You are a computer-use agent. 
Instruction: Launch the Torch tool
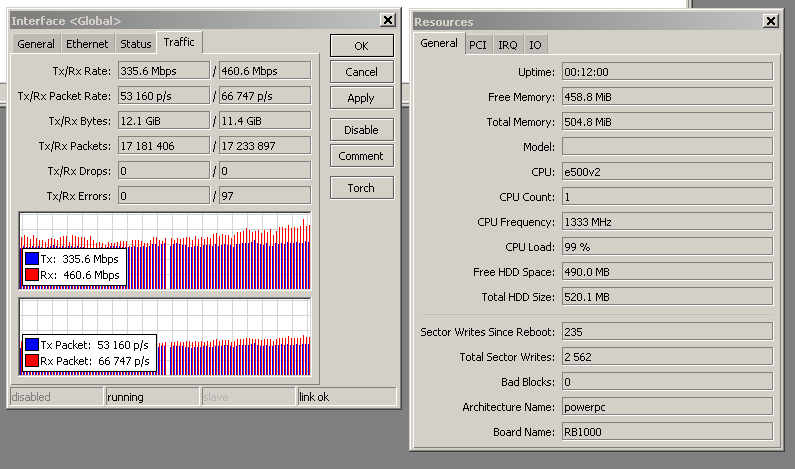pos(361,188)
